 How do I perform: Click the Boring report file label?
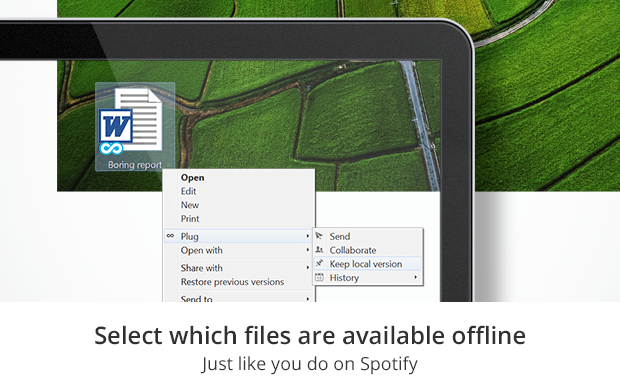pyautogui.click(x=135, y=165)
